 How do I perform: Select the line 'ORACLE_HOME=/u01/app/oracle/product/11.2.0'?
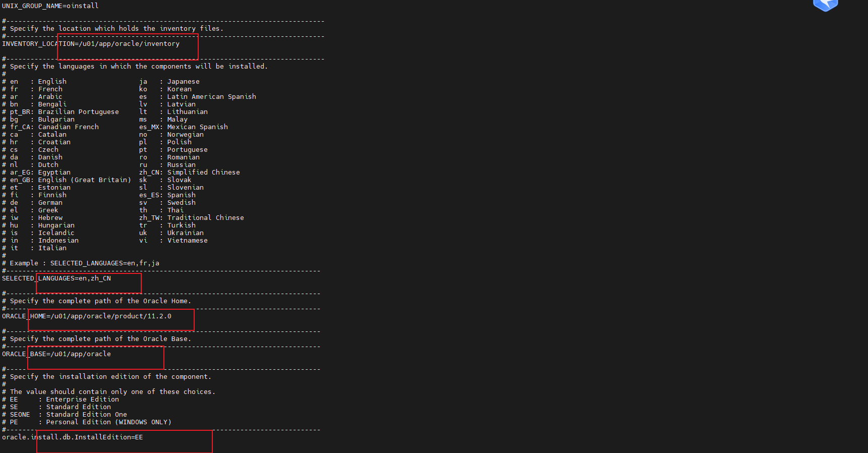pyautogui.click(x=87, y=316)
